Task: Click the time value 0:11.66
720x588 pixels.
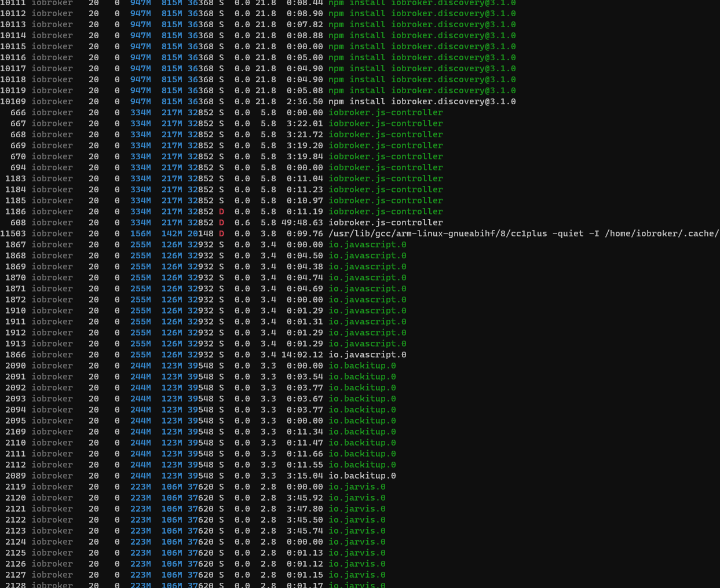Action: pyautogui.click(x=305, y=454)
